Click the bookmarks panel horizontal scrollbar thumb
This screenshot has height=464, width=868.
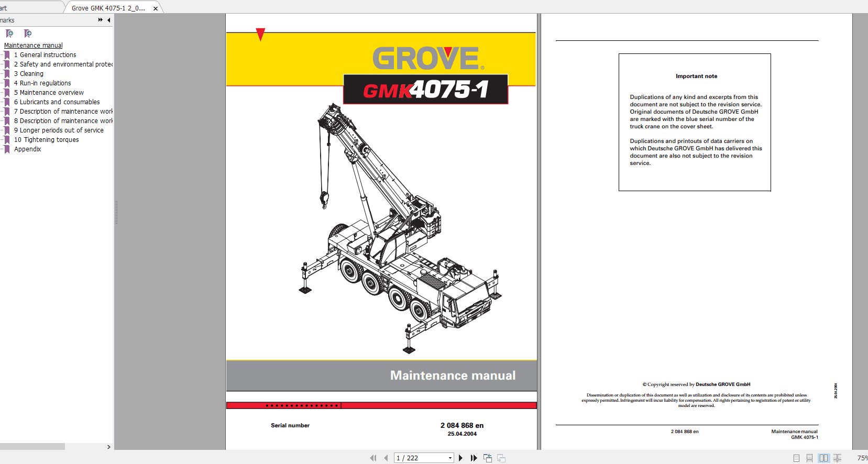32,447
